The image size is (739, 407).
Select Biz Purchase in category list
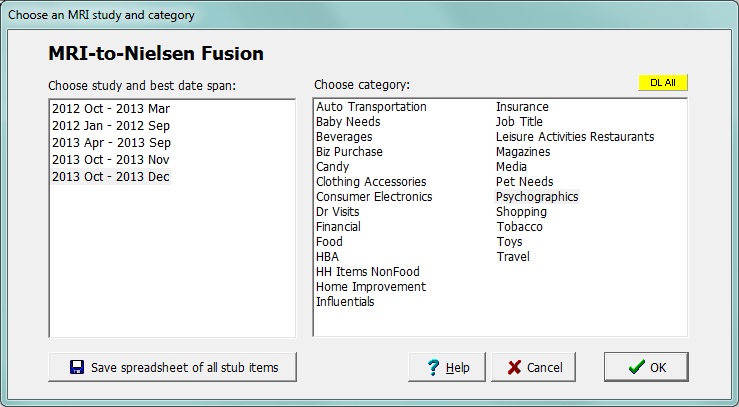(349, 152)
